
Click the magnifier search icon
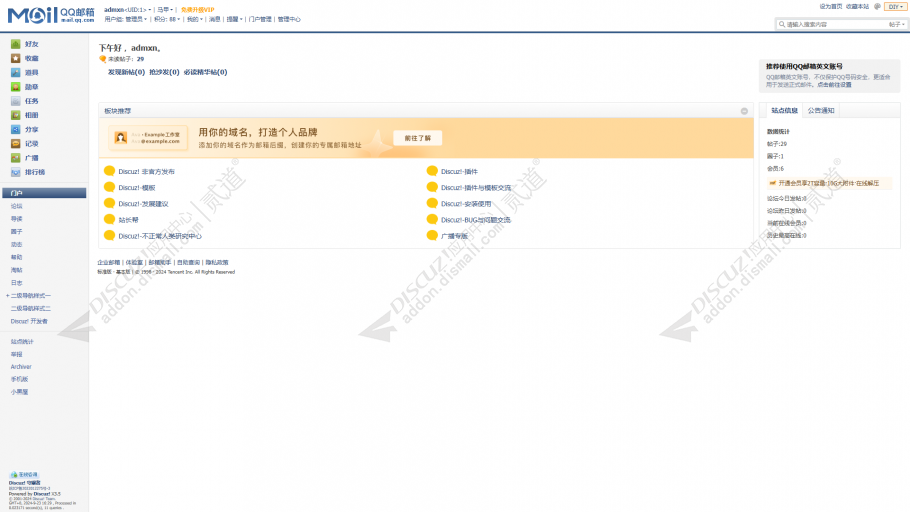click(782, 24)
